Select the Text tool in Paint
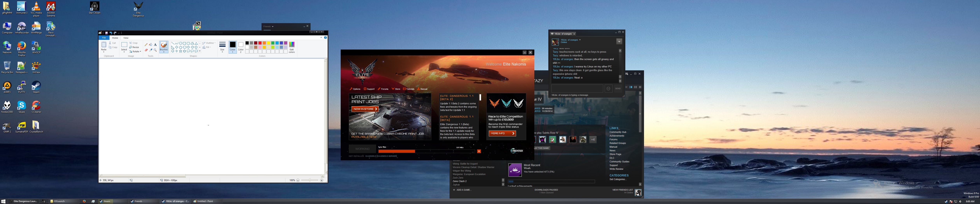980x204 pixels. click(x=155, y=45)
